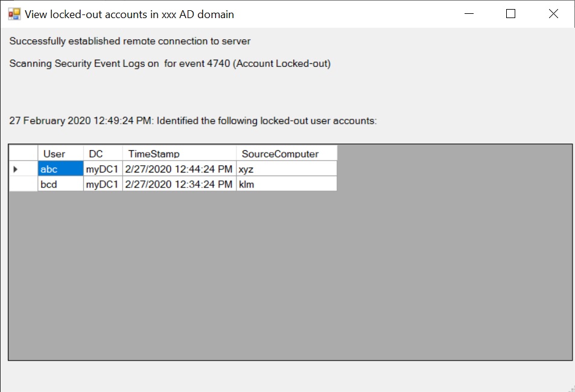
Task: Select the bcd user cell
Action: click(60, 184)
